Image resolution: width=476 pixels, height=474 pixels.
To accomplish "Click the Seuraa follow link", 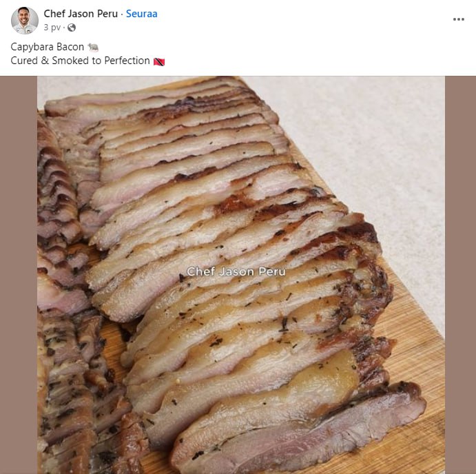I will (x=141, y=14).
